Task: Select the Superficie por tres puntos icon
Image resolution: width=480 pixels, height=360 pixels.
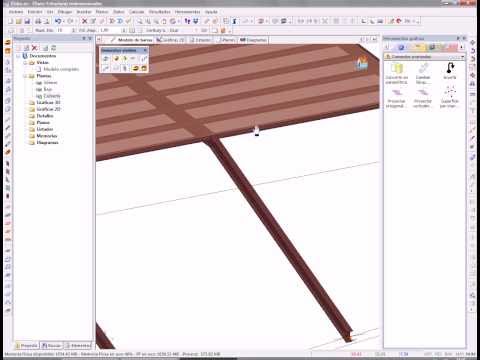Action: pos(450,97)
